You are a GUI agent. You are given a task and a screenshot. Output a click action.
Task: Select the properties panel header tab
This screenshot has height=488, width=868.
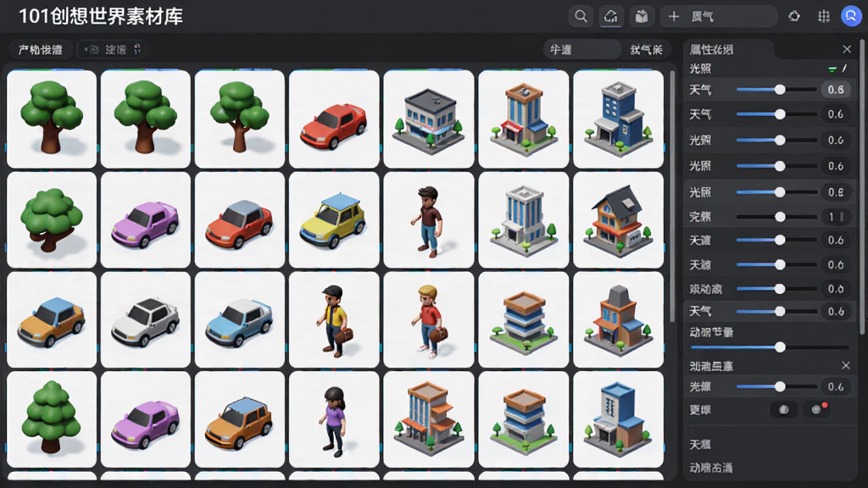pos(728,49)
